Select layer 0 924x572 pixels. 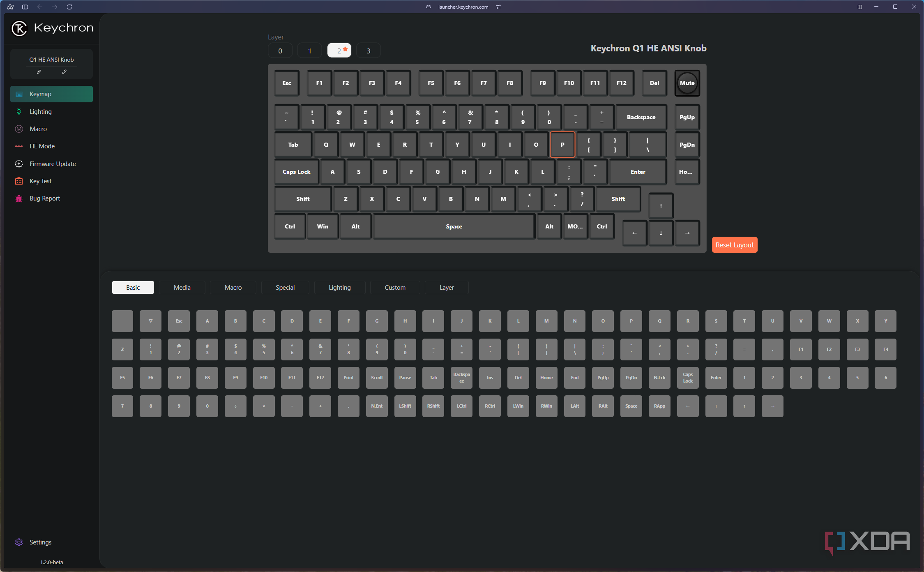click(280, 51)
